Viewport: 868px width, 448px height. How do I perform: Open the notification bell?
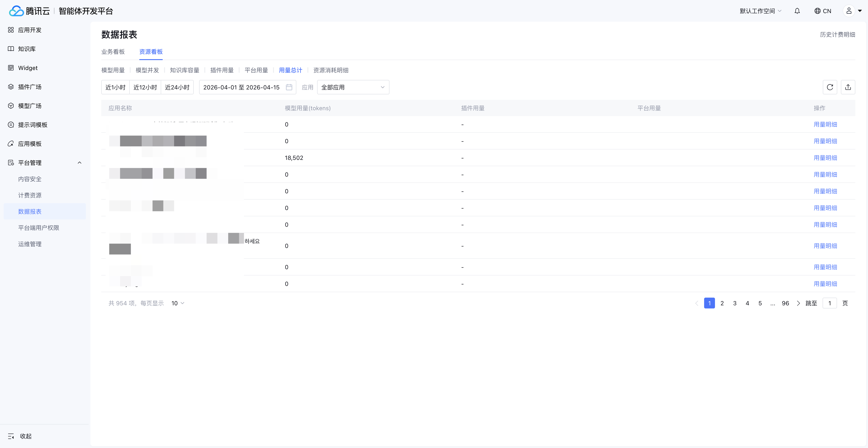(x=797, y=11)
